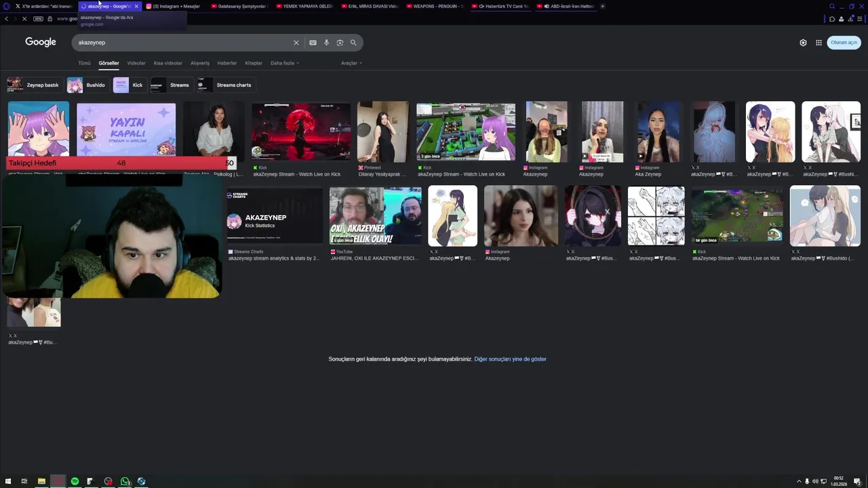Open the League of Legends Kick stream thumbnail
The image size is (868, 488).
click(x=737, y=216)
